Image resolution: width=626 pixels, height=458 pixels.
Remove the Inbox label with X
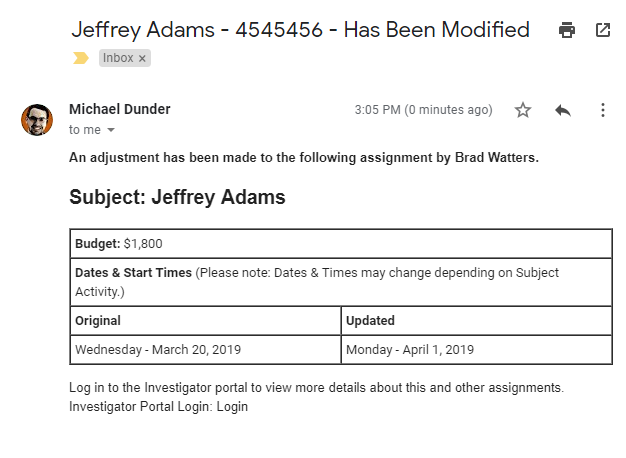pyautogui.click(x=142, y=59)
